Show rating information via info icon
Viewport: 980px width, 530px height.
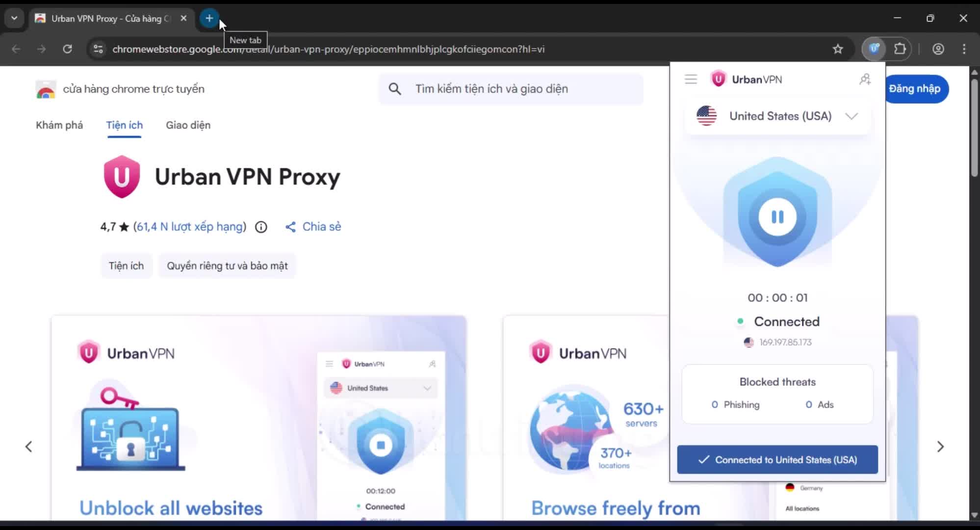point(261,227)
